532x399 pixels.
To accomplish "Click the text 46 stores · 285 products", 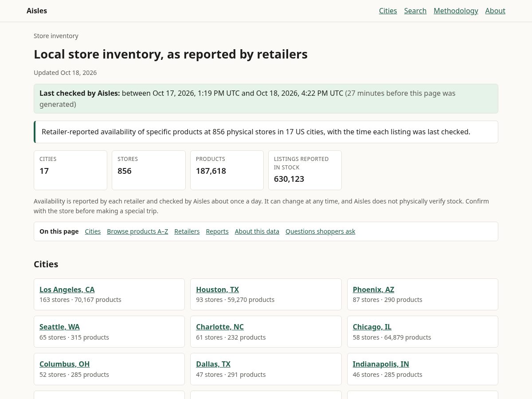I will [x=387, y=375].
